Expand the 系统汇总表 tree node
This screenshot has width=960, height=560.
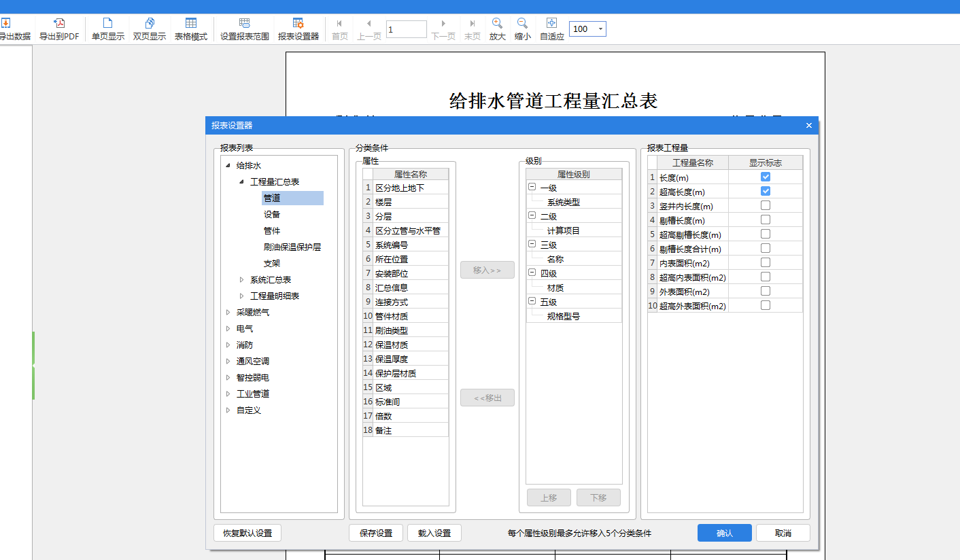click(x=241, y=279)
